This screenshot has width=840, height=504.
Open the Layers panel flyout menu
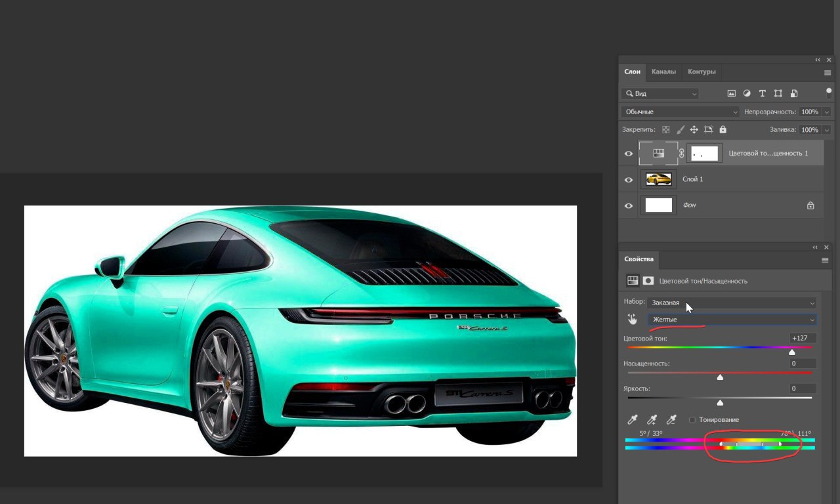828,72
